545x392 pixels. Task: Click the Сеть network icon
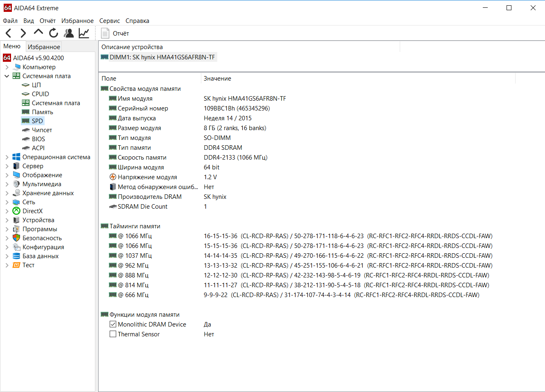pyautogui.click(x=16, y=202)
